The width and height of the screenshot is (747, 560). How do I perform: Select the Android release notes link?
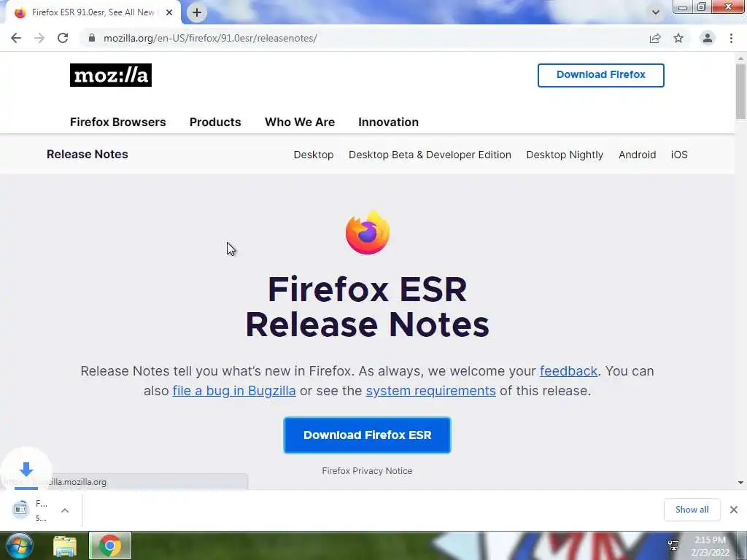[637, 155]
